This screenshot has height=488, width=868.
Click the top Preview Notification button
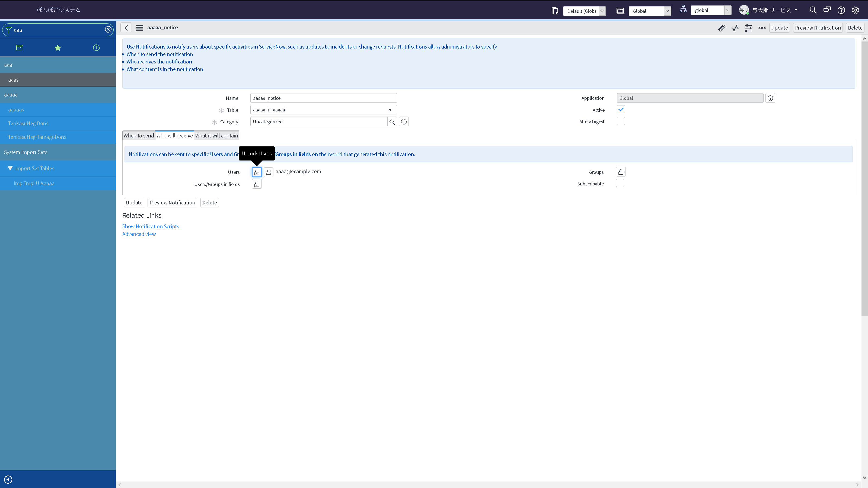(x=818, y=28)
